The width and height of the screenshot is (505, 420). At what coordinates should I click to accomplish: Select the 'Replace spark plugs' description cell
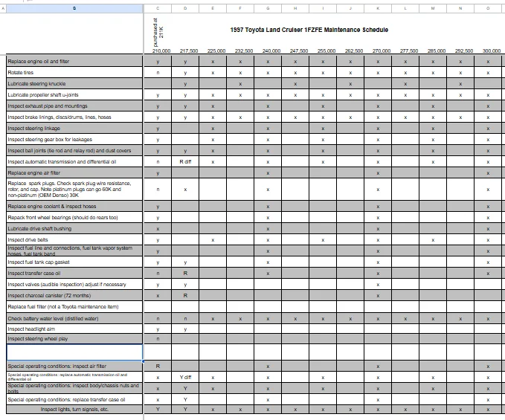[74, 190]
